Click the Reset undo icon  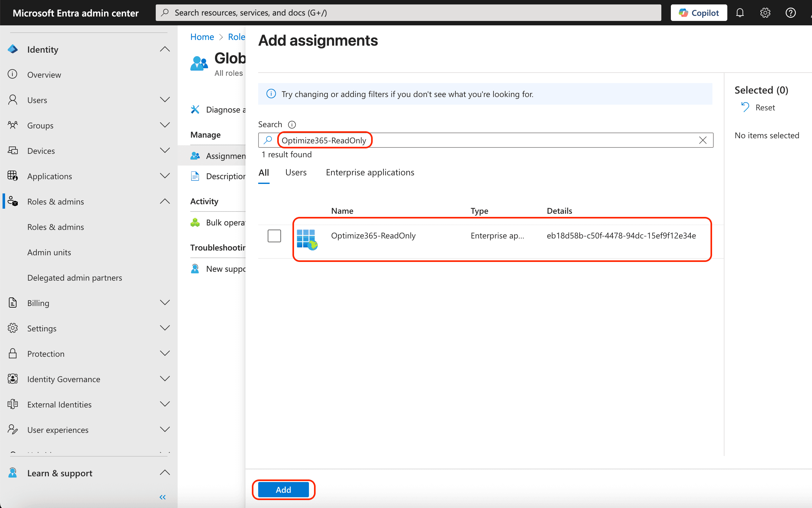pyautogui.click(x=745, y=107)
